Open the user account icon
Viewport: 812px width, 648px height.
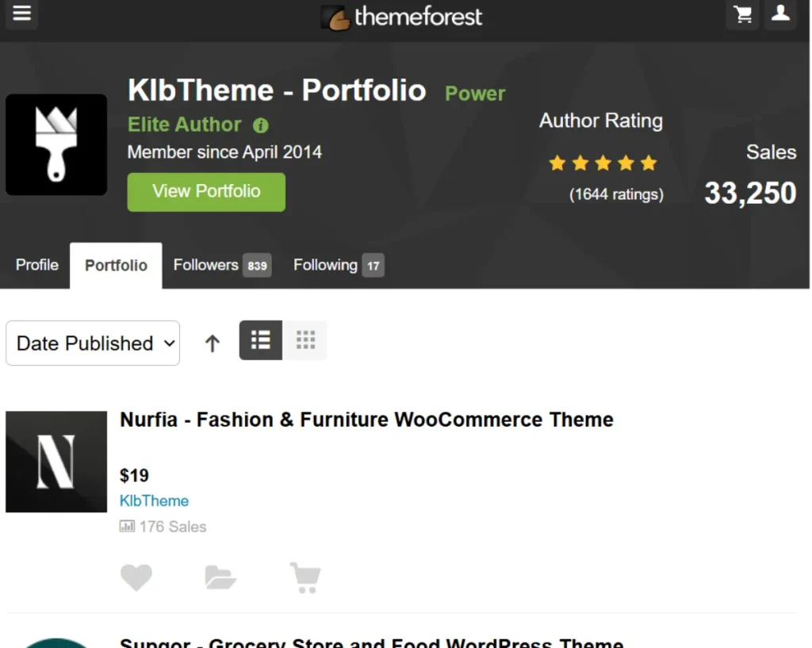coord(780,14)
